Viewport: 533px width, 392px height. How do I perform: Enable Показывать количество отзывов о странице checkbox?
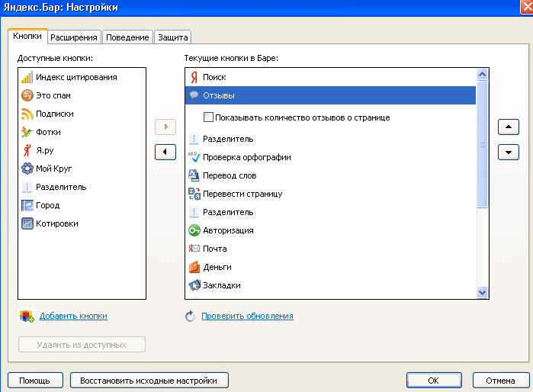[209, 117]
